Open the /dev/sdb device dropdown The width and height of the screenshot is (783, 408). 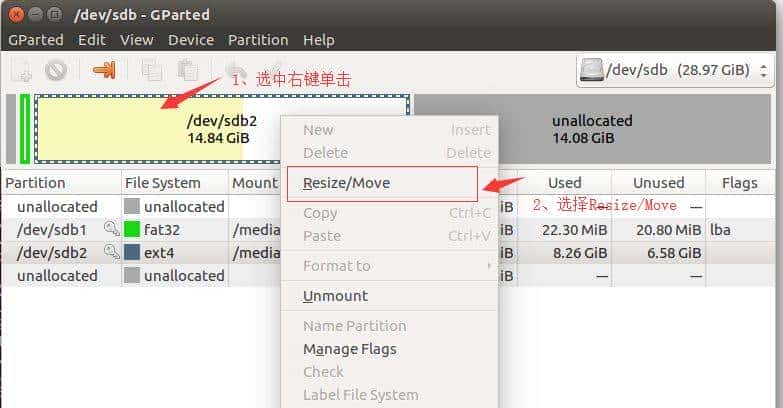pyautogui.click(x=675, y=70)
